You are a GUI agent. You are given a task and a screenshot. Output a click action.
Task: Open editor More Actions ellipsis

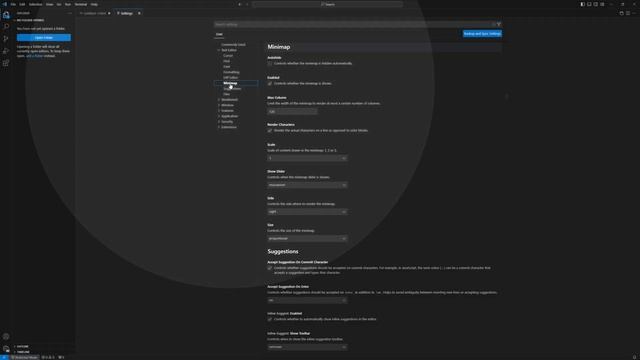click(634, 13)
